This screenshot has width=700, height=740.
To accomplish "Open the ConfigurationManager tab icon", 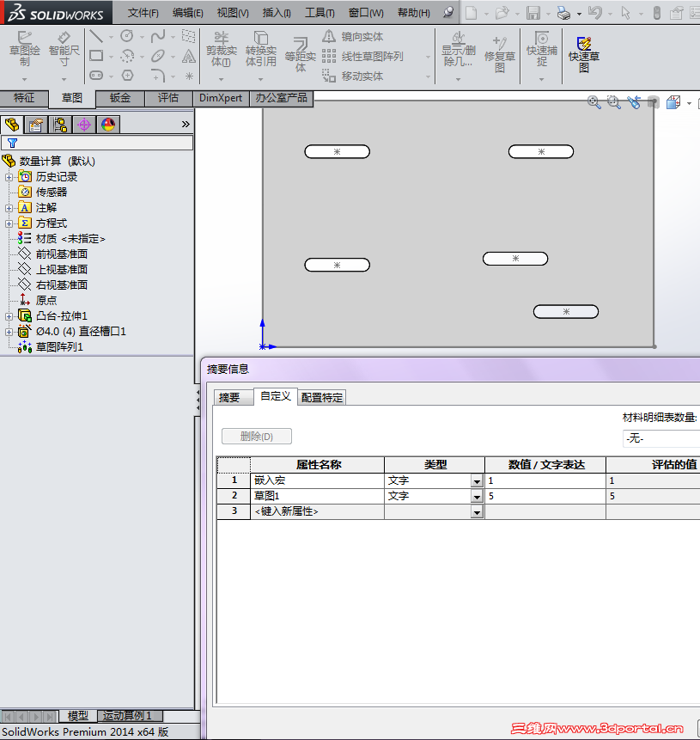I will pos(60,125).
